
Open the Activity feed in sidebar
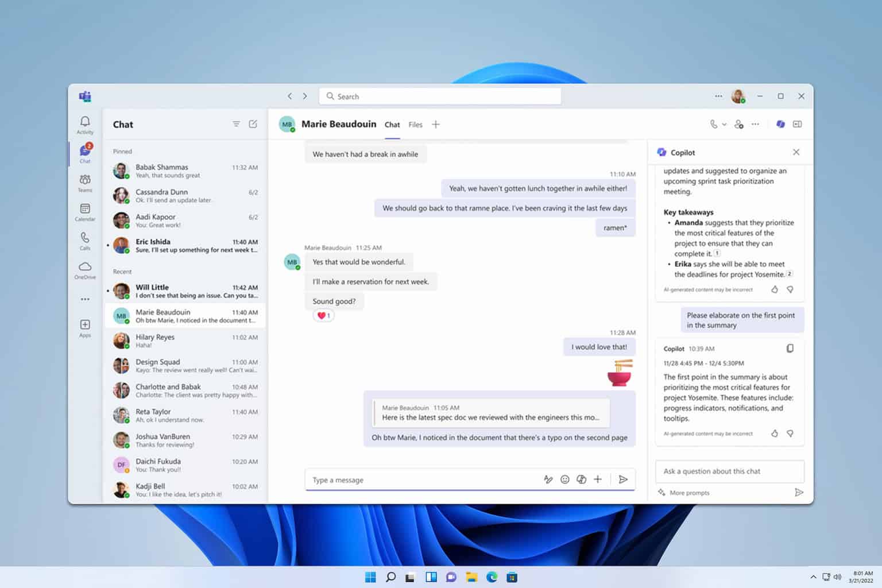tap(85, 125)
